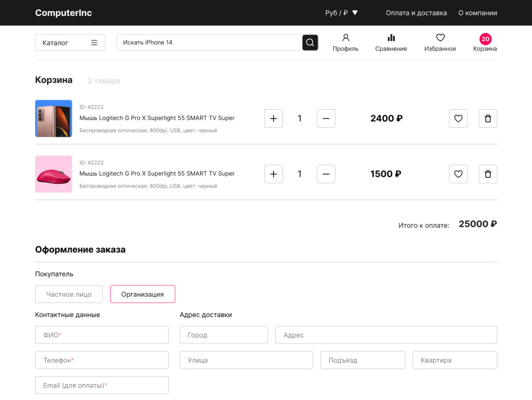Focus the Квартира input field

click(455, 360)
